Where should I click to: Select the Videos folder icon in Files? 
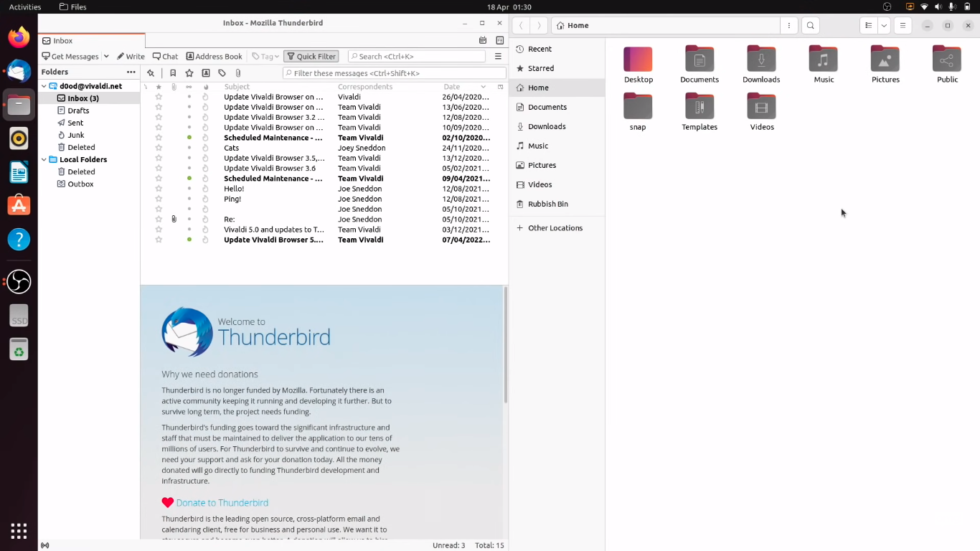coord(761,106)
